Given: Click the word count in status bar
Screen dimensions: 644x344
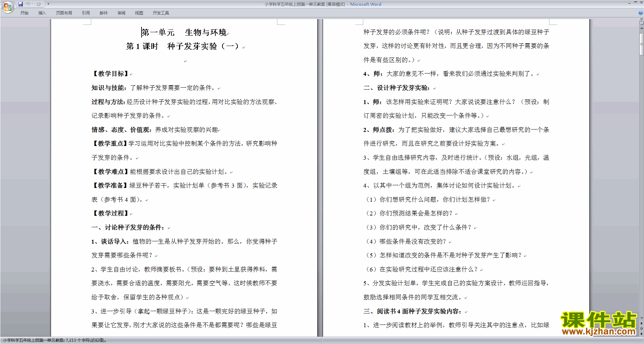Looking at the screenshot, I should 55,340.
